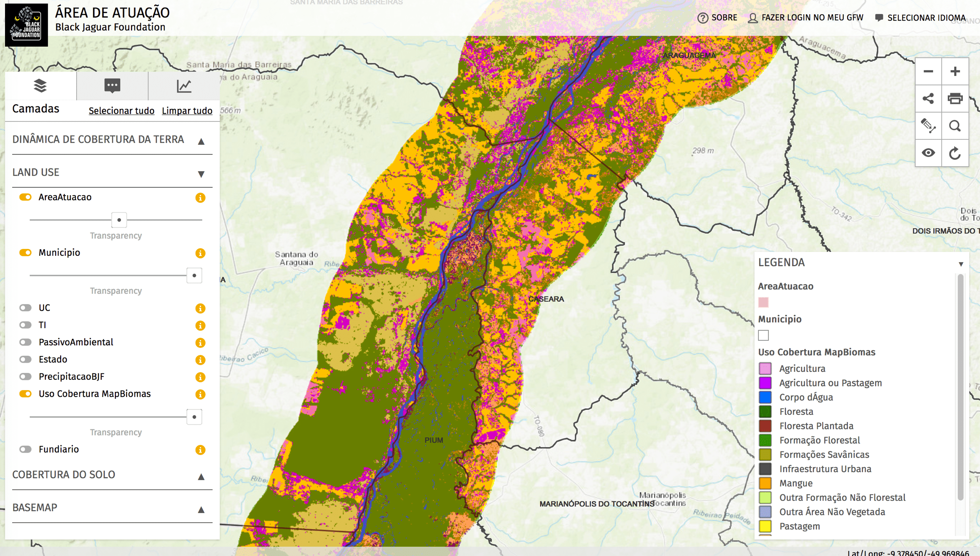Open Fundiario layer info icon
980x556 pixels.
(x=200, y=450)
